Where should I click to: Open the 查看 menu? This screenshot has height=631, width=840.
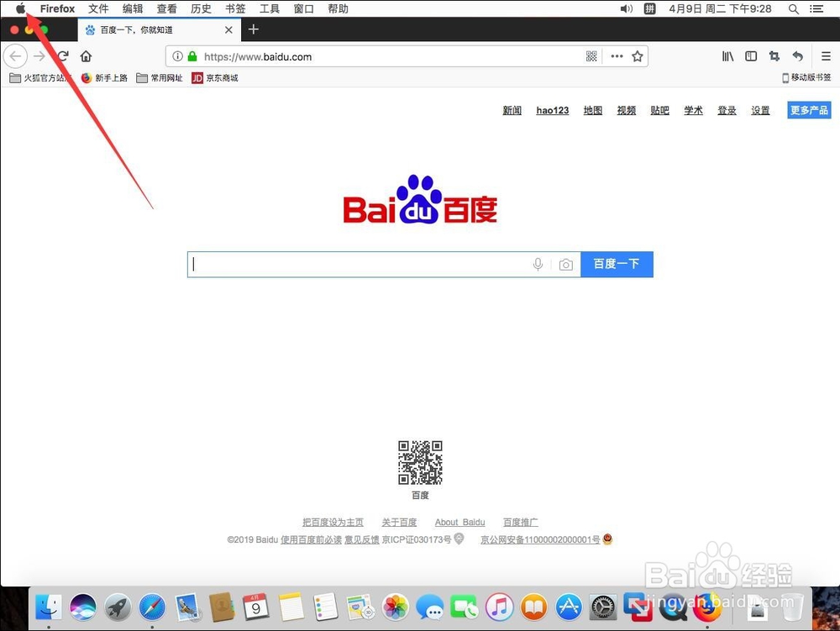(166, 8)
